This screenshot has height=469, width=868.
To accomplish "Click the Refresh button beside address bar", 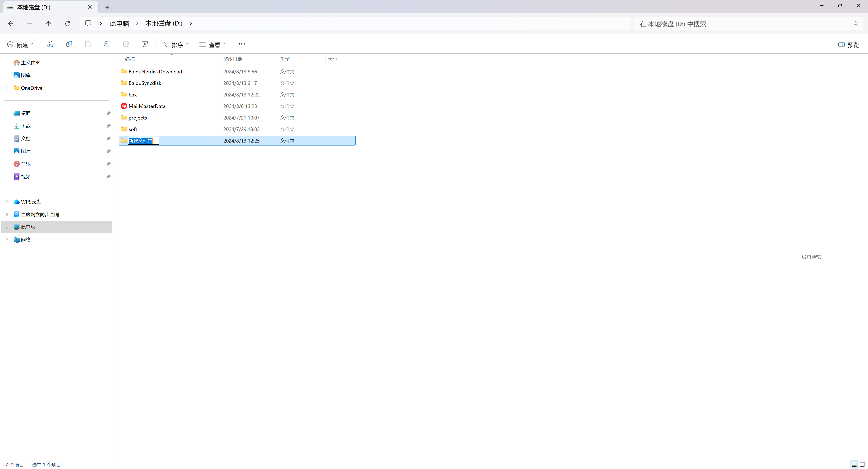I will [67, 23].
